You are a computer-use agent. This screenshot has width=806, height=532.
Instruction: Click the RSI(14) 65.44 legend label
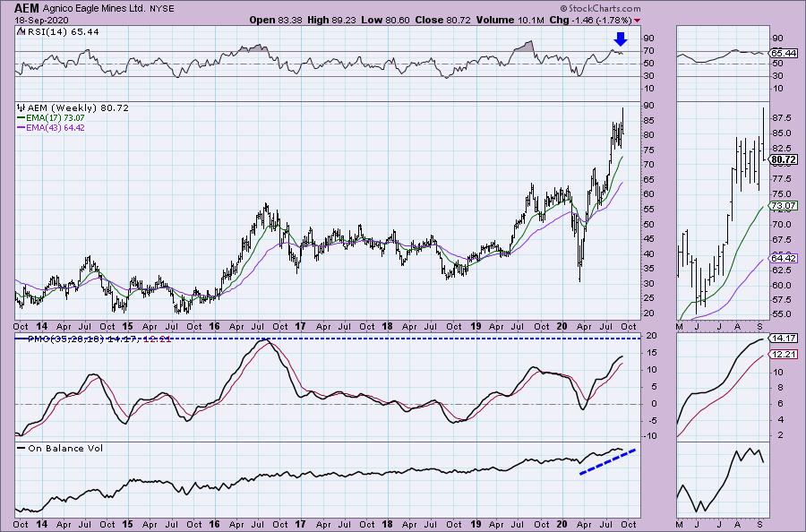pos(63,32)
